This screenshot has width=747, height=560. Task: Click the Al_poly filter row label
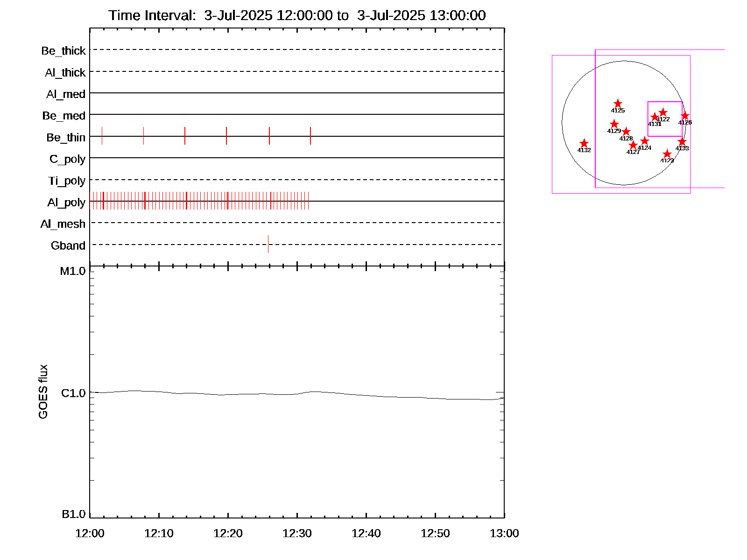point(66,203)
